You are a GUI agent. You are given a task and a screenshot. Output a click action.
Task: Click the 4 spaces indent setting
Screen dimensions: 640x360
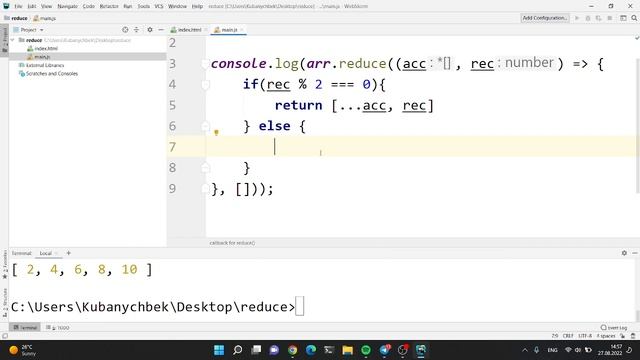click(606, 336)
